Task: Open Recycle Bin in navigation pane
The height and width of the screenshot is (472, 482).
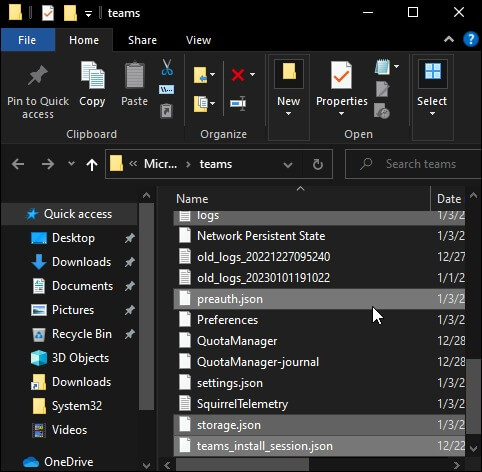Action: tap(82, 334)
